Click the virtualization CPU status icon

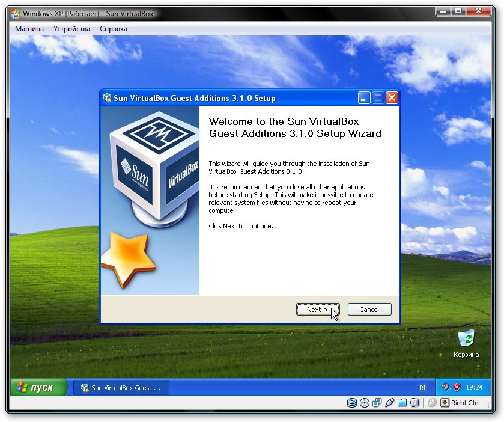point(414,403)
